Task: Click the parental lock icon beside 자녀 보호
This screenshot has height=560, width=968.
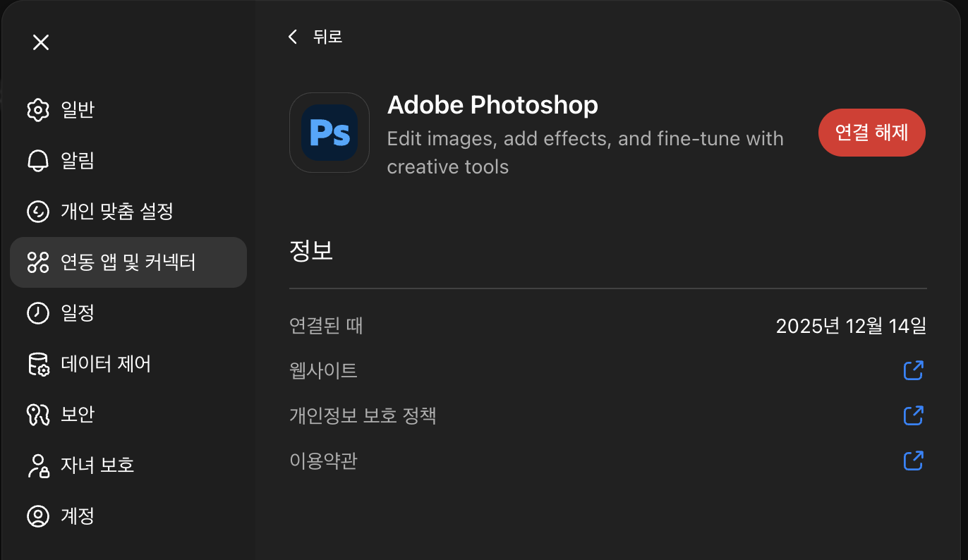Action: (37, 465)
